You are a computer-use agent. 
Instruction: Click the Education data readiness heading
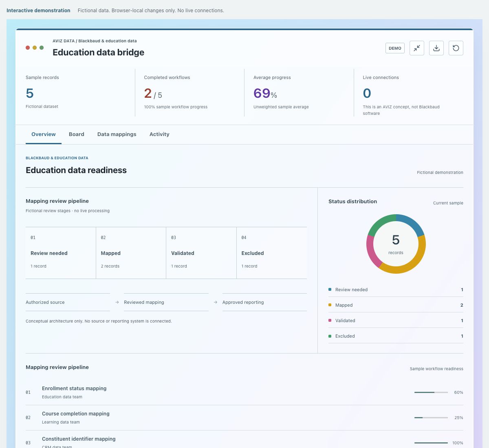76,170
